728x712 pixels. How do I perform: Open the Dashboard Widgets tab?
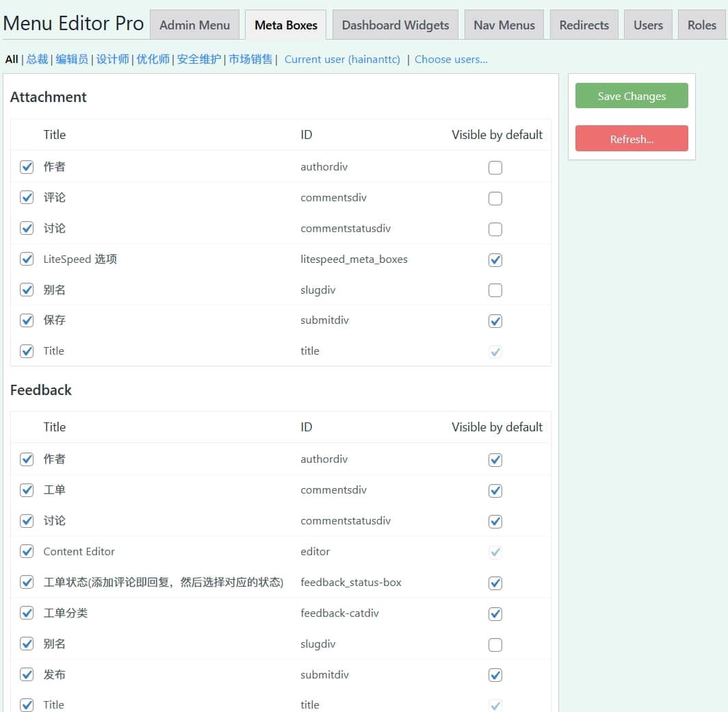tap(395, 25)
